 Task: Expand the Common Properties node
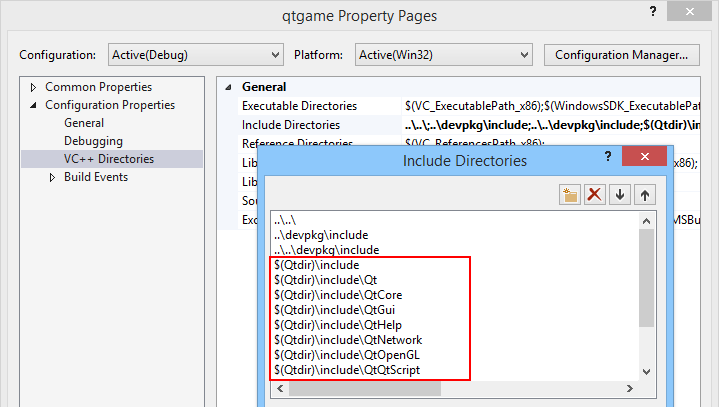point(34,88)
